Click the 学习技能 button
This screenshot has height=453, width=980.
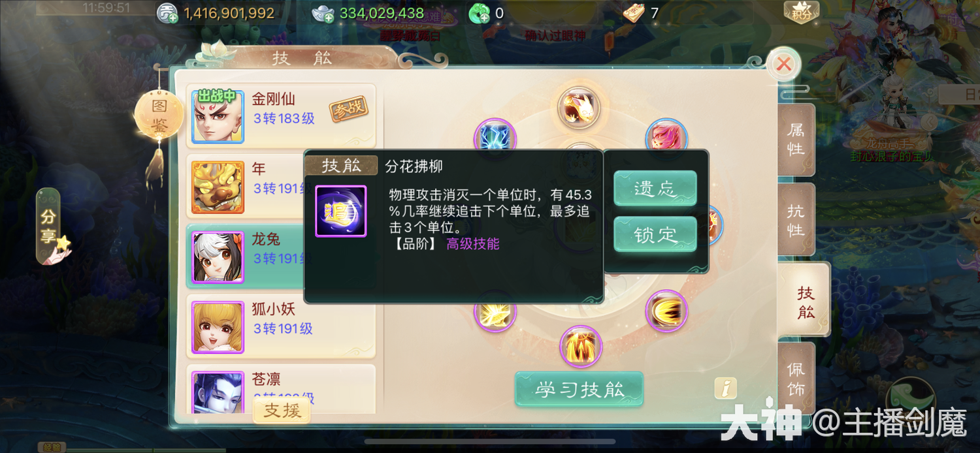tap(580, 390)
